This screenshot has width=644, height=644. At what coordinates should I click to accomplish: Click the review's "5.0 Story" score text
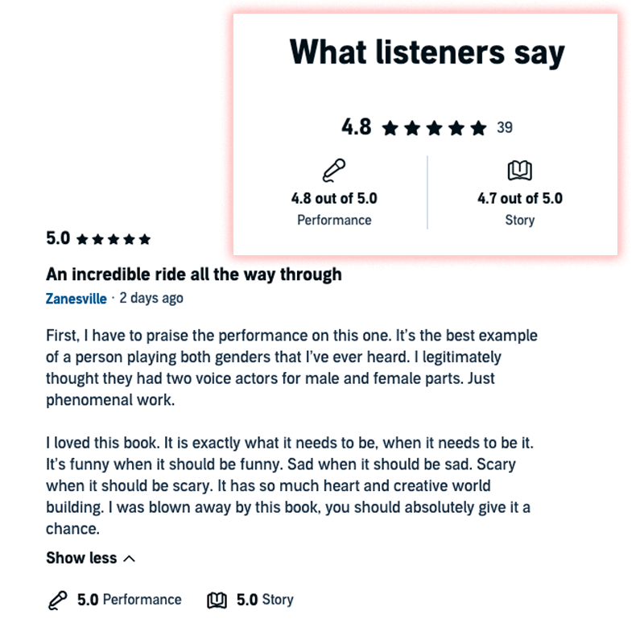(265, 600)
